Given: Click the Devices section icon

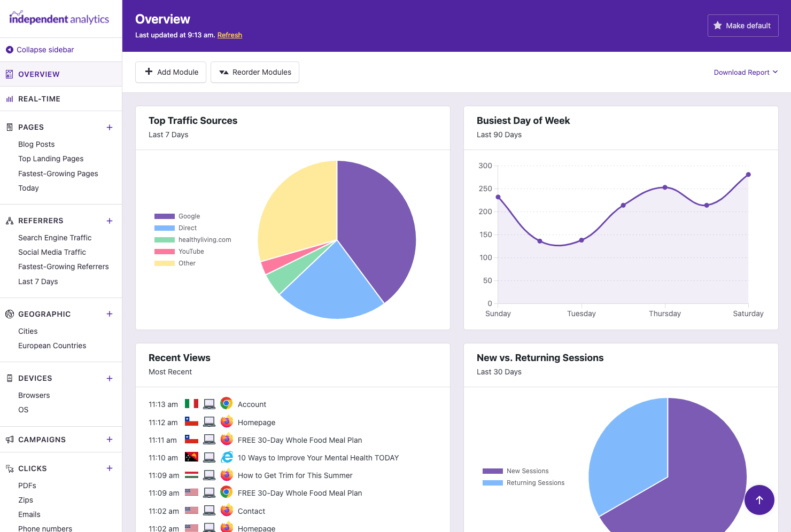Looking at the screenshot, I should point(9,378).
